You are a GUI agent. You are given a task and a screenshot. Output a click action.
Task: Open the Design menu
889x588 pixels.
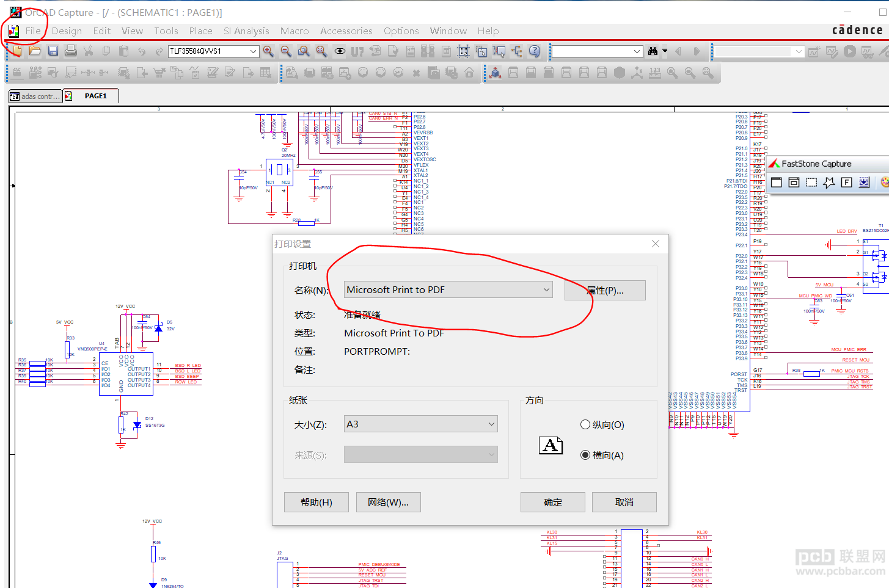[67, 31]
